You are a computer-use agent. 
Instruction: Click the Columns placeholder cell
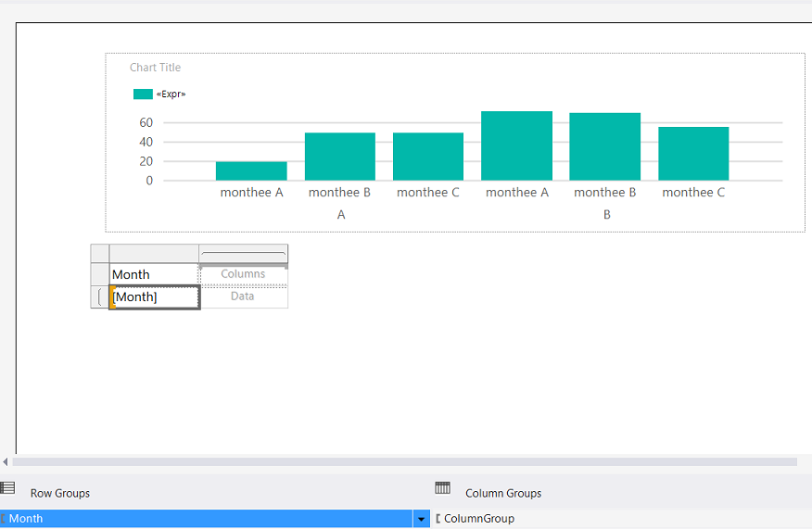[244, 274]
